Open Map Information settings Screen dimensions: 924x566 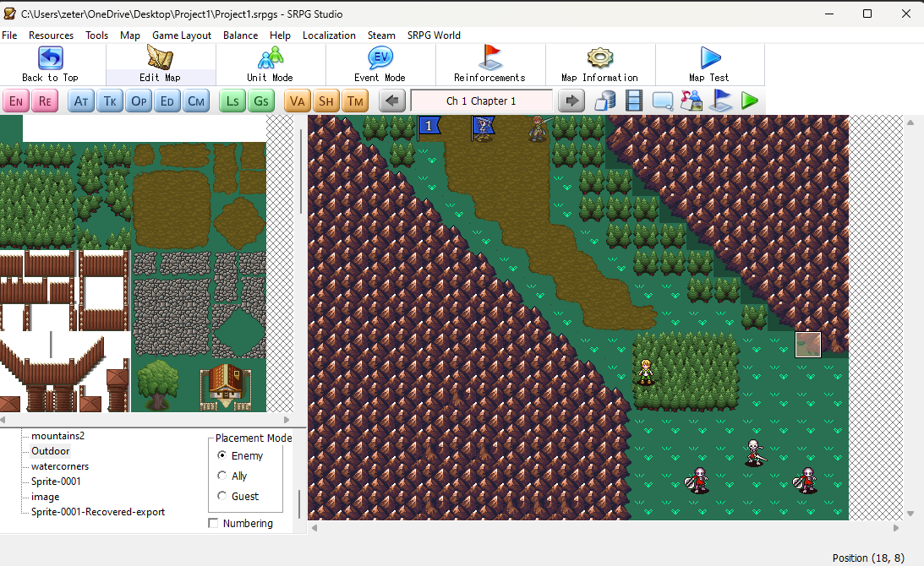pos(599,65)
